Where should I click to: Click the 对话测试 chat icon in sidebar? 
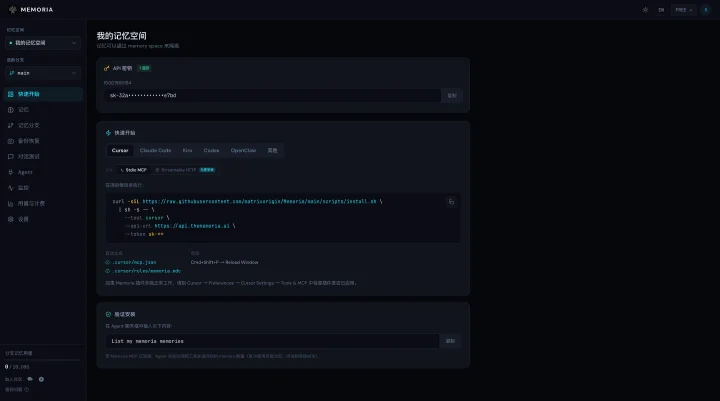[x=11, y=157]
